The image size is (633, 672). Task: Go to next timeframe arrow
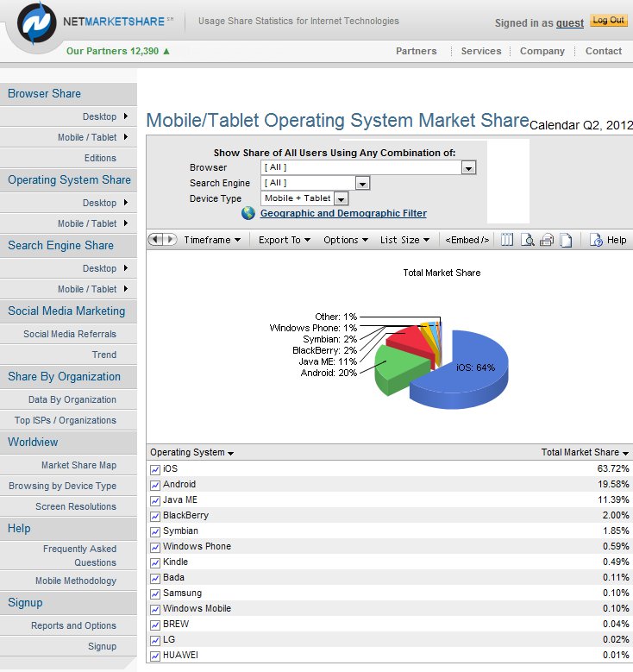pos(170,240)
